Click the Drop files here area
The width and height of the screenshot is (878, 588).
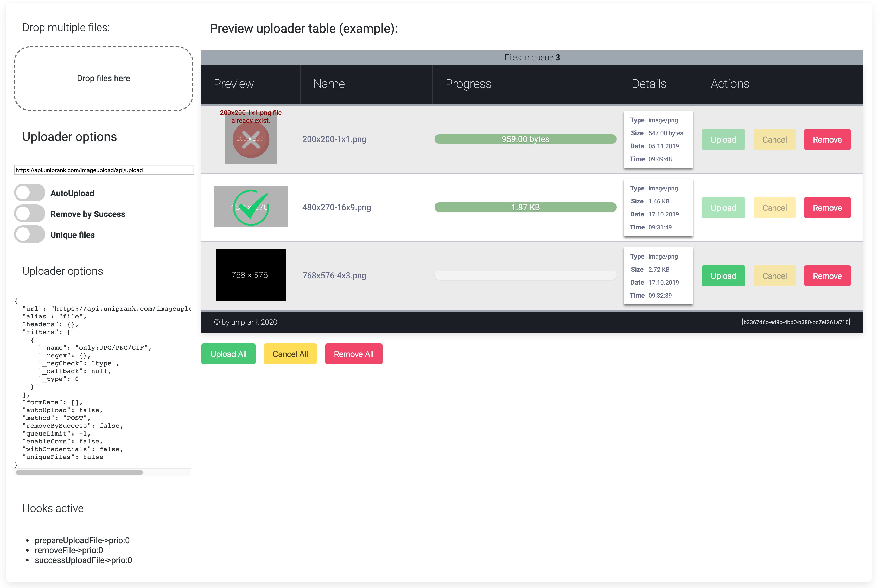[x=103, y=78]
